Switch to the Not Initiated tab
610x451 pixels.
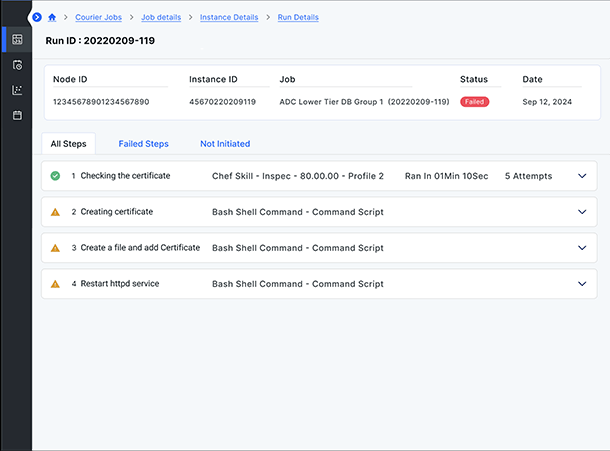coord(225,144)
